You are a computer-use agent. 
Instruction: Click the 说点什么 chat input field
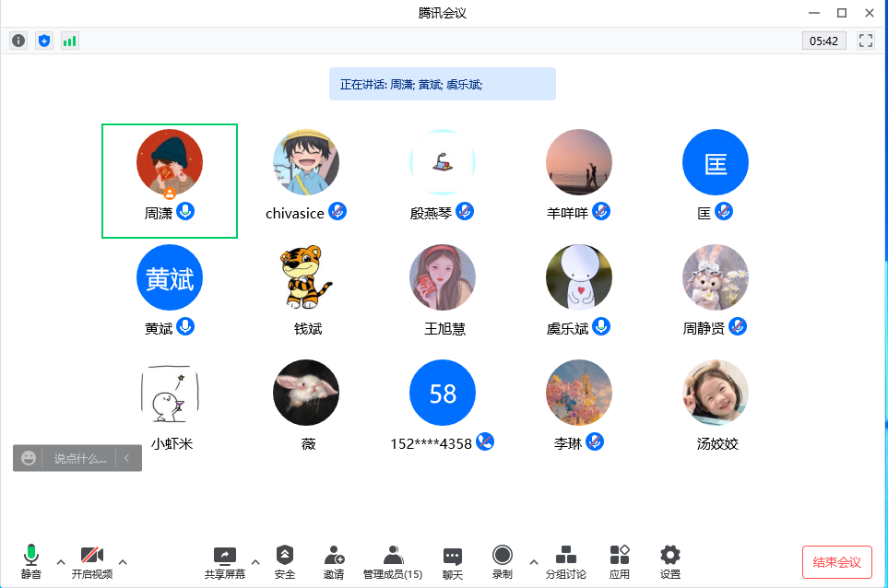coord(79,458)
